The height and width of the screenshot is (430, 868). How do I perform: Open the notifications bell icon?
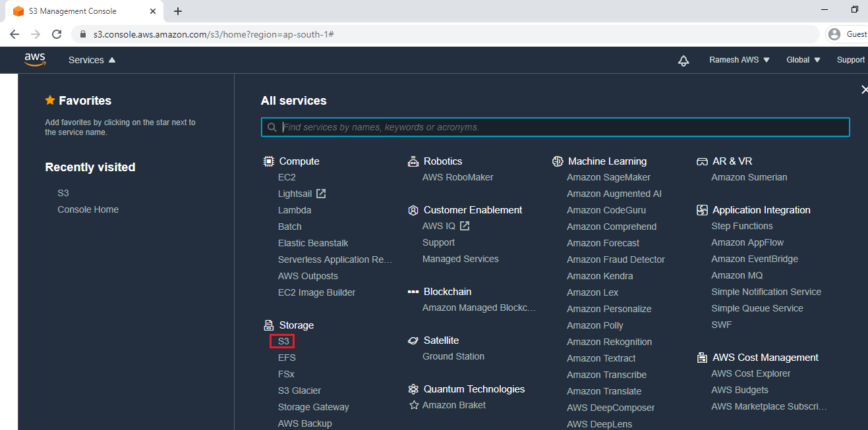click(683, 61)
